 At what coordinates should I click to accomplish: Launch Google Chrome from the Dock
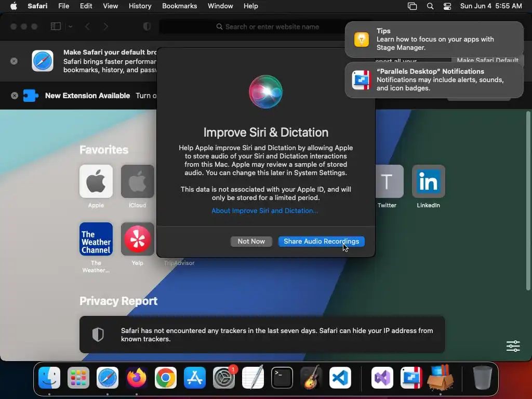coord(166,378)
